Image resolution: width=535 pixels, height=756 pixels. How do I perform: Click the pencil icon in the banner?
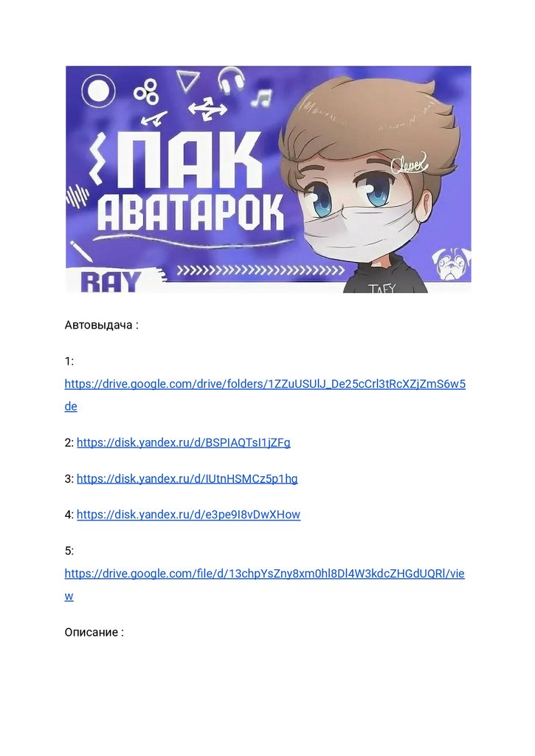tap(80, 251)
